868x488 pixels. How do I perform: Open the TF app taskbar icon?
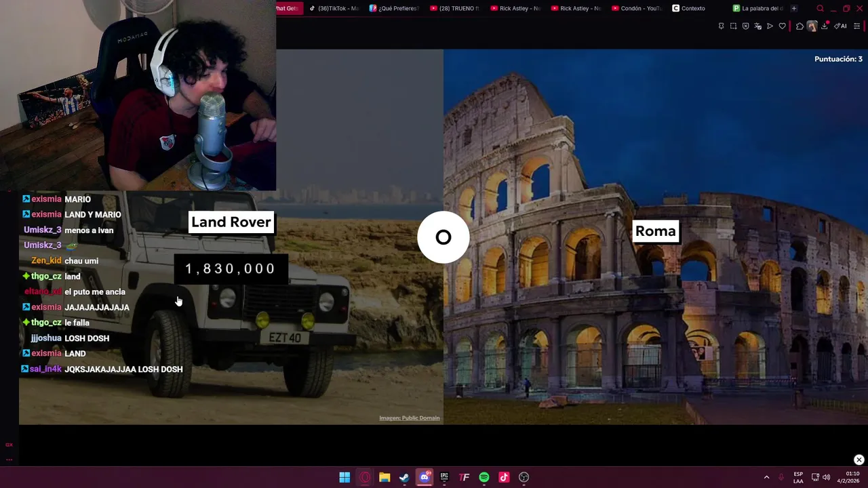click(x=465, y=477)
